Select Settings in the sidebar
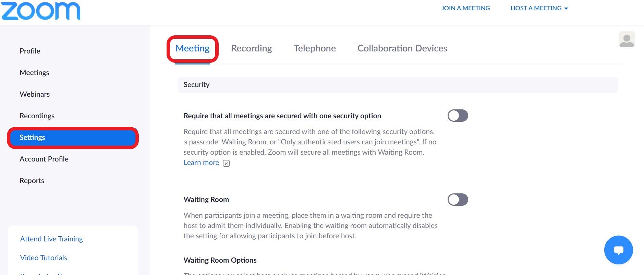 pos(73,138)
